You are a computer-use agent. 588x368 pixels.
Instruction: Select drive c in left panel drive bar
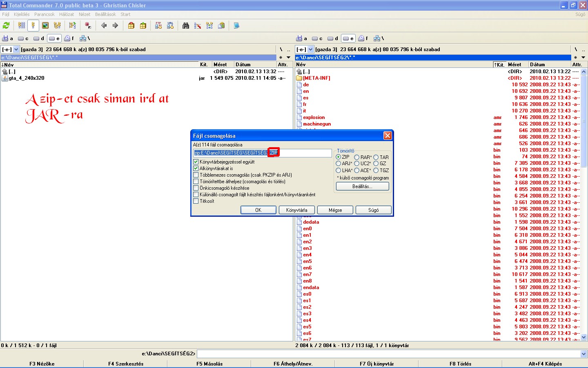click(23, 38)
